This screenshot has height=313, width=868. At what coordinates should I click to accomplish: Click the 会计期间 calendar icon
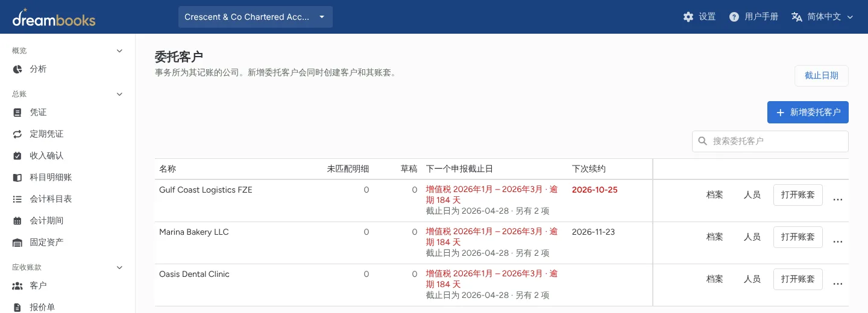pyautogui.click(x=17, y=221)
